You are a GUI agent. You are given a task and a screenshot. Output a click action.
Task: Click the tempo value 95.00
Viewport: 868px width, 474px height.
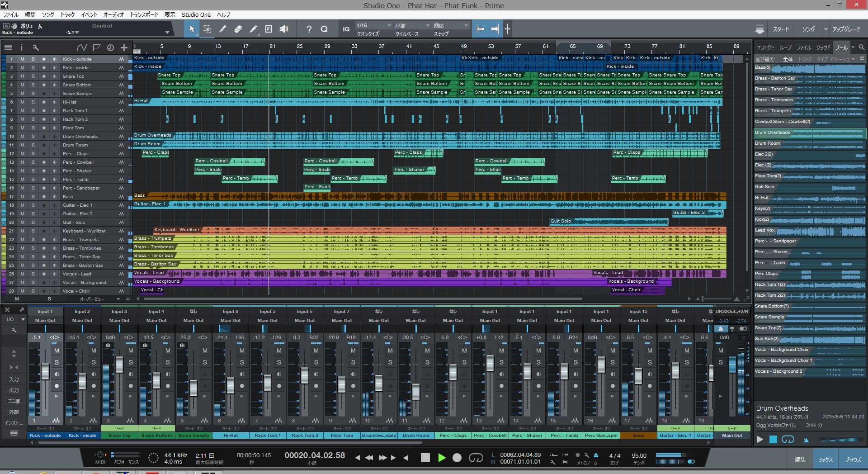pos(639,455)
